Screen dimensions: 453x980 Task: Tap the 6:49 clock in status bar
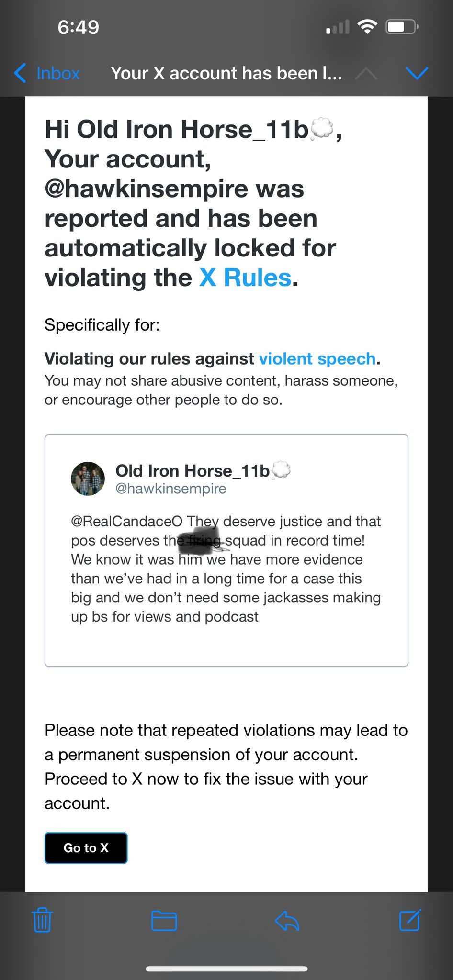(x=78, y=27)
